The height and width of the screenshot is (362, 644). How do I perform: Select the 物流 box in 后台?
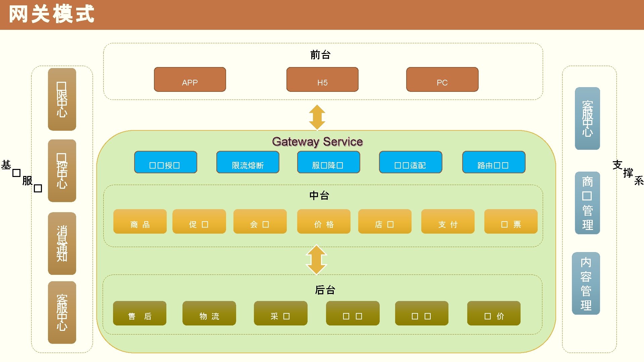[209, 313]
